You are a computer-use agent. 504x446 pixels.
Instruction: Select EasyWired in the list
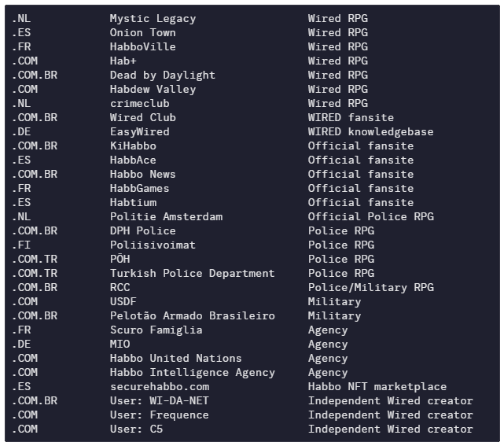click(x=139, y=132)
